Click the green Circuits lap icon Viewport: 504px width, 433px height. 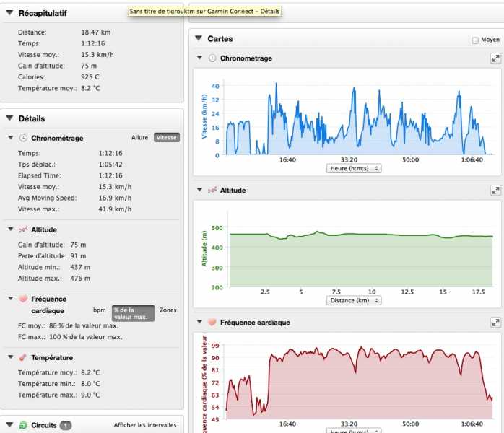[23, 425]
